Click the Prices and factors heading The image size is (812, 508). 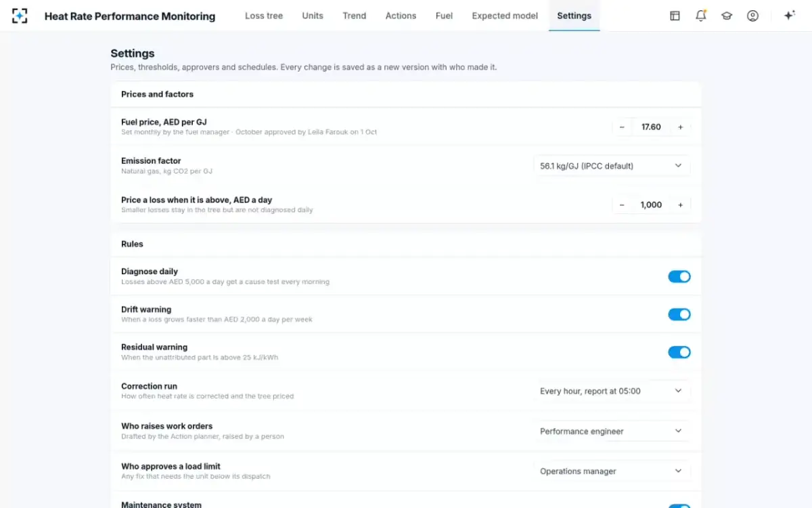coord(157,94)
